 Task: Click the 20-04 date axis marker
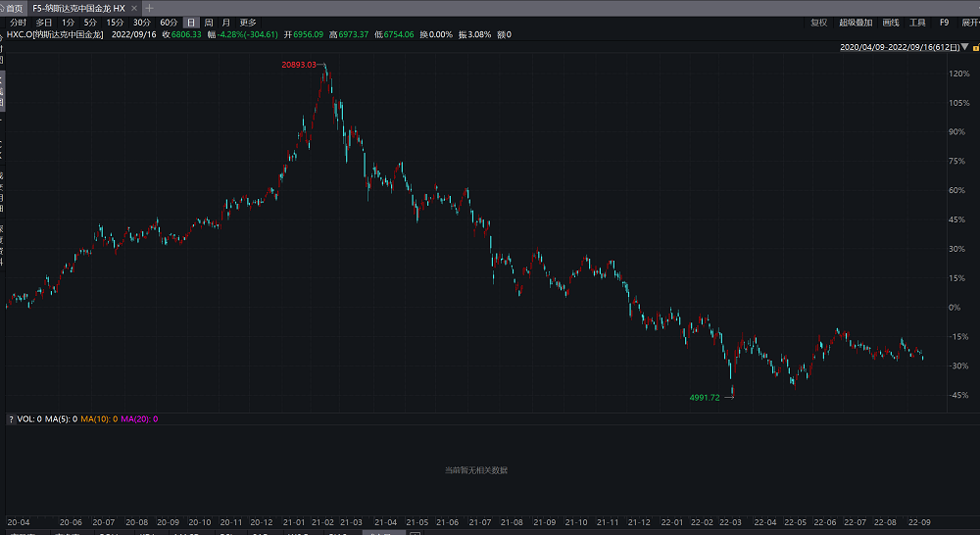tap(18, 522)
